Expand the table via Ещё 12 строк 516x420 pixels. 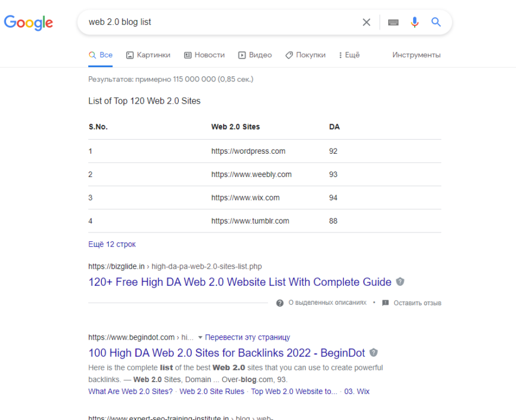pyautogui.click(x=112, y=244)
